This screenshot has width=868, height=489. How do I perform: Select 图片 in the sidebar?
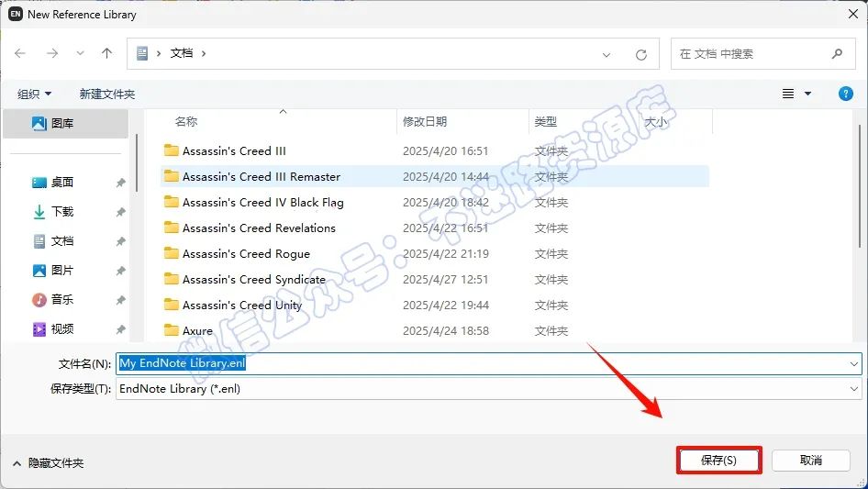[x=62, y=271]
